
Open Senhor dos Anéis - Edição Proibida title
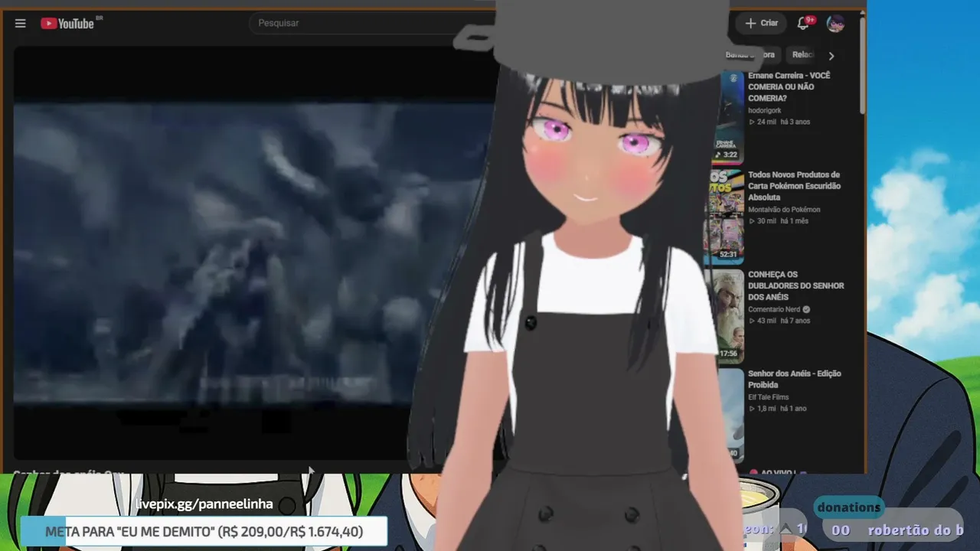pyautogui.click(x=795, y=379)
